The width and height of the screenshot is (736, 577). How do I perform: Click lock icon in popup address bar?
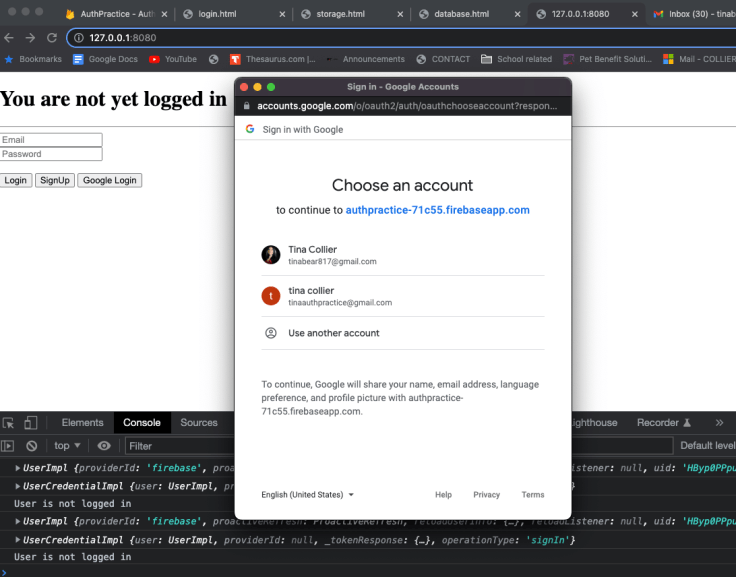pyautogui.click(x=246, y=106)
